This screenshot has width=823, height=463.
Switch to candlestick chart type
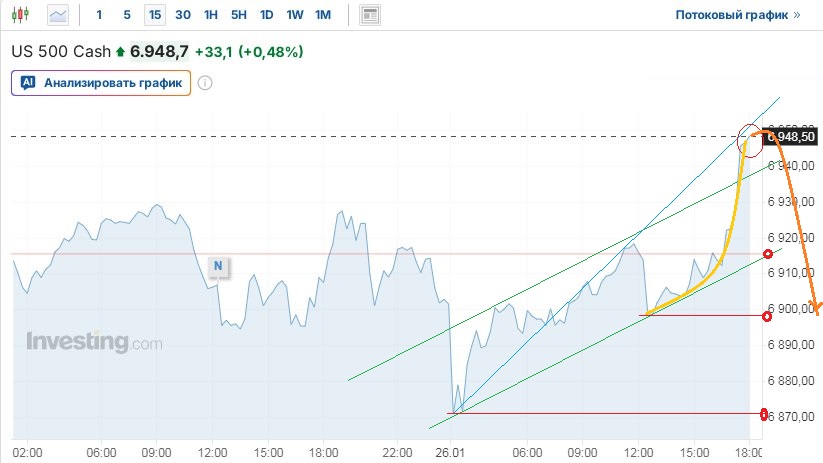coord(23,15)
